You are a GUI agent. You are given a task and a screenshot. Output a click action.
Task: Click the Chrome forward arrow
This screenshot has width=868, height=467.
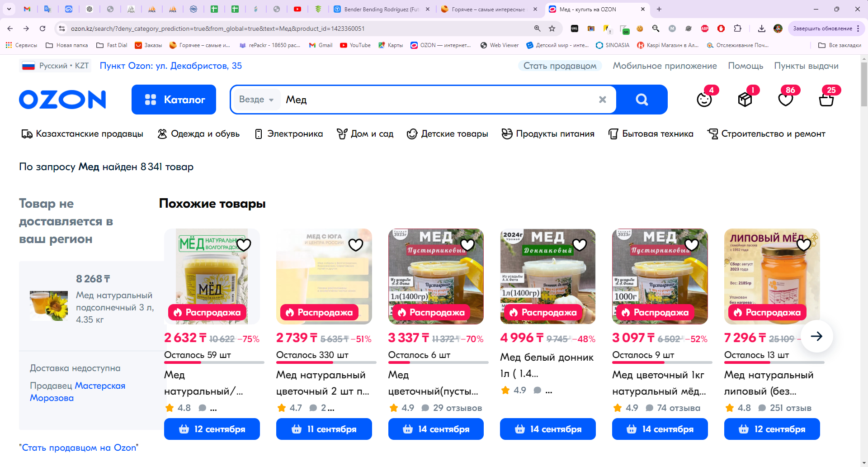coord(26,29)
